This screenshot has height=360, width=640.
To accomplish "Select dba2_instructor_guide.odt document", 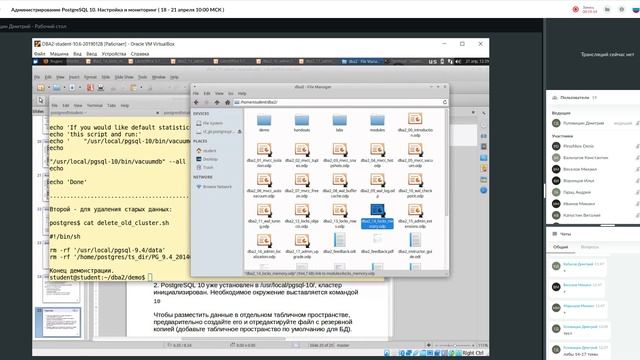I will point(415,247).
